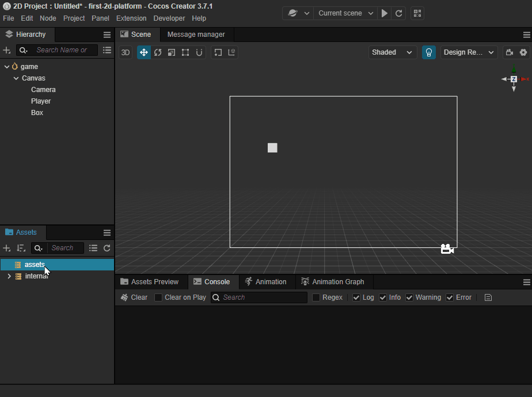Toggle the 3D view mode button
Image resolution: width=532 pixels, height=397 pixels.
pyautogui.click(x=126, y=52)
